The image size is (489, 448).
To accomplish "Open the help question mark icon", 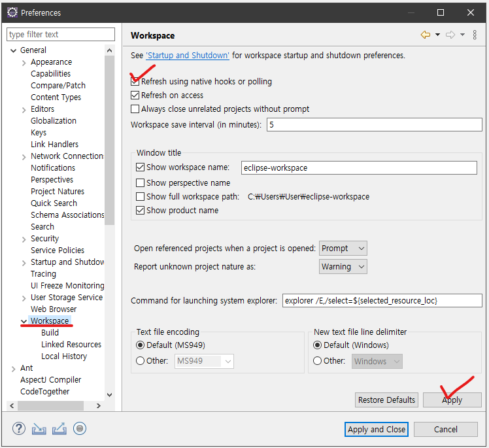I will tap(19, 428).
